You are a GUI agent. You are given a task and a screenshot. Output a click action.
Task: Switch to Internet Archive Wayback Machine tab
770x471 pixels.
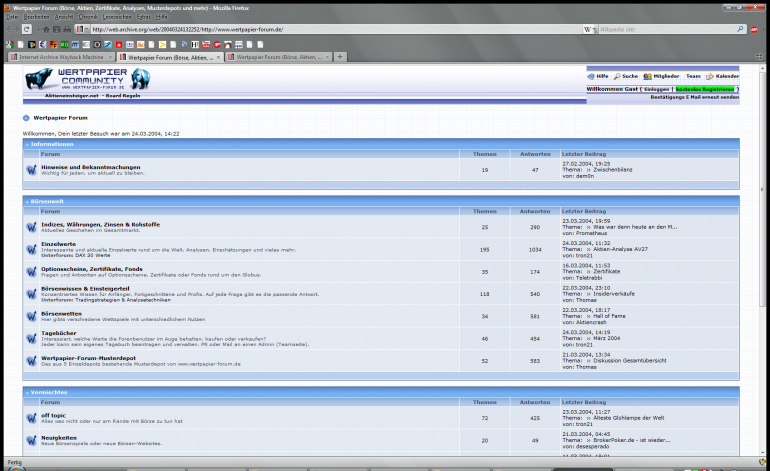(x=61, y=57)
